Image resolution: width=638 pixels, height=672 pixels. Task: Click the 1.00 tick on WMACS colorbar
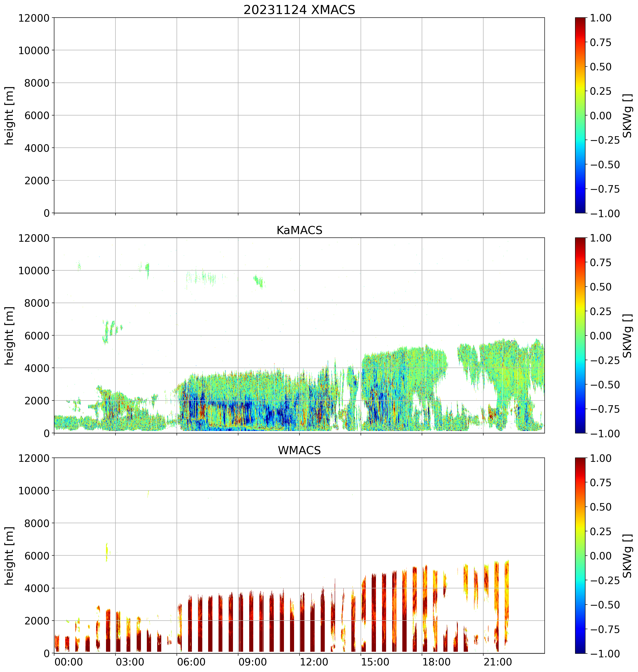coord(601,458)
